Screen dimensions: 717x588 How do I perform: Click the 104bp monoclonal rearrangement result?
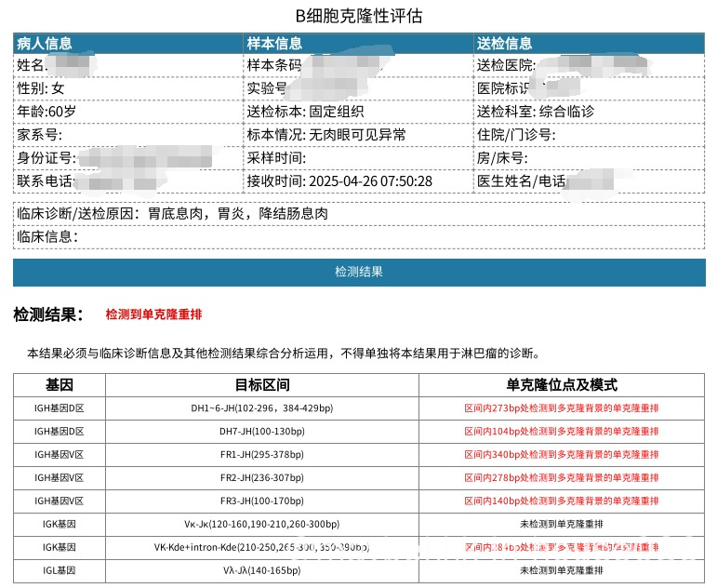562,432
